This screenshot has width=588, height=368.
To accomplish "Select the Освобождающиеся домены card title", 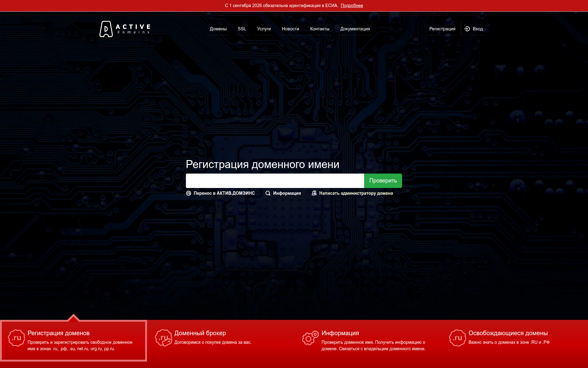I will click(x=508, y=333).
